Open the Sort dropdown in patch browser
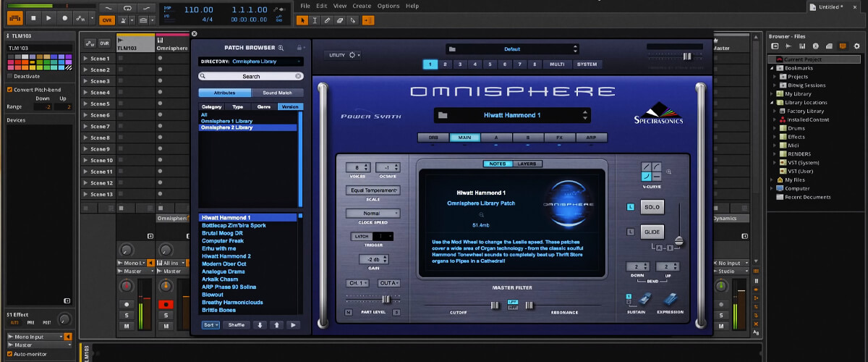Image resolution: width=868 pixels, height=362 pixels. coord(210,325)
